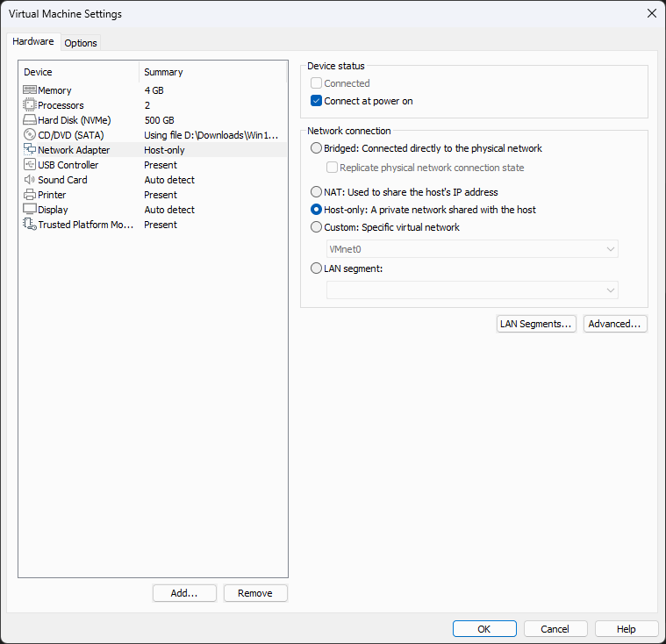Click the LAN Segments... button
The height and width of the screenshot is (644, 666).
click(x=536, y=324)
